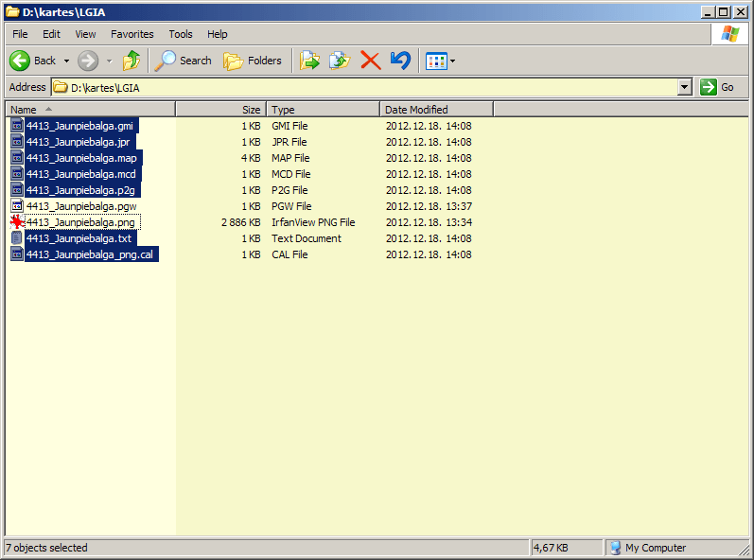Select file name 4413_Jaunpiebalga_png.cal
The height and width of the screenshot is (560, 754).
[x=90, y=254]
